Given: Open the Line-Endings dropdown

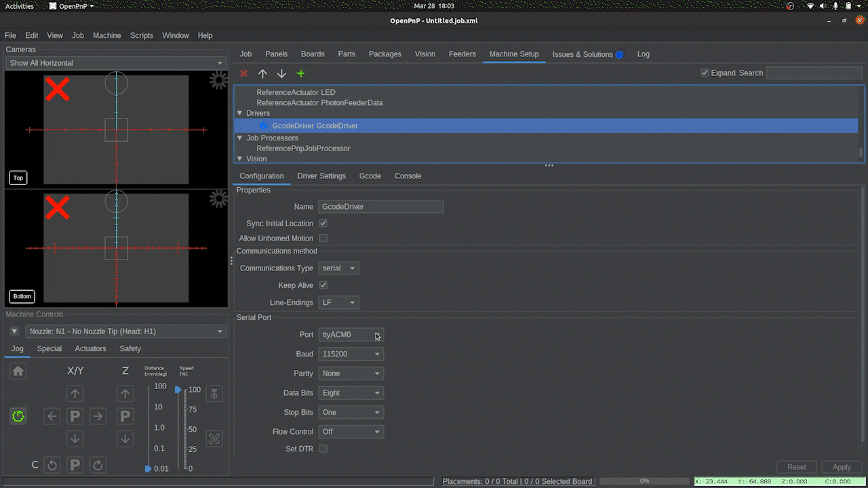Looking at the screenshot, I should click(x=338, y=303).
